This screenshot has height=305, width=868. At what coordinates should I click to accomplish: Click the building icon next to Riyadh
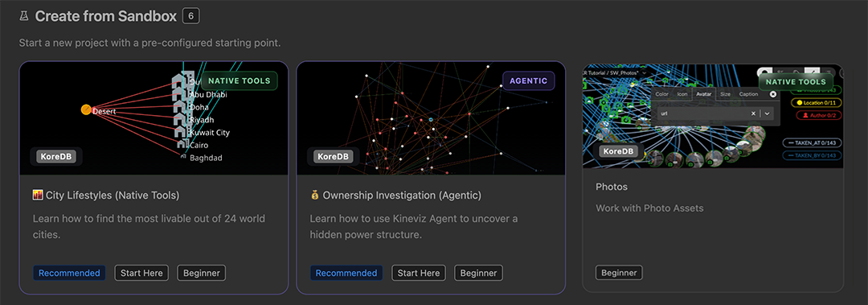pos(180,118)
